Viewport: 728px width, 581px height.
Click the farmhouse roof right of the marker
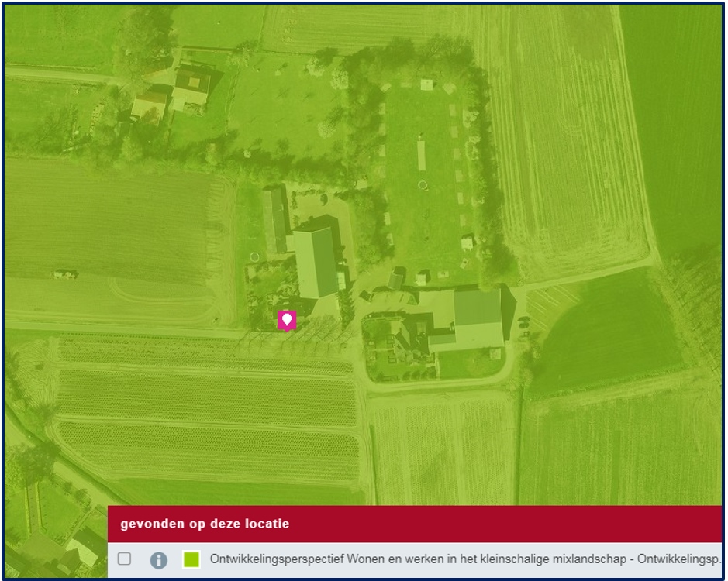click(x=478, y=316)
